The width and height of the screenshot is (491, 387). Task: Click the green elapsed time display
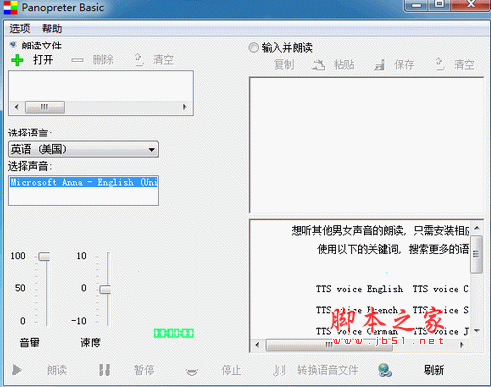coord(174,333)
